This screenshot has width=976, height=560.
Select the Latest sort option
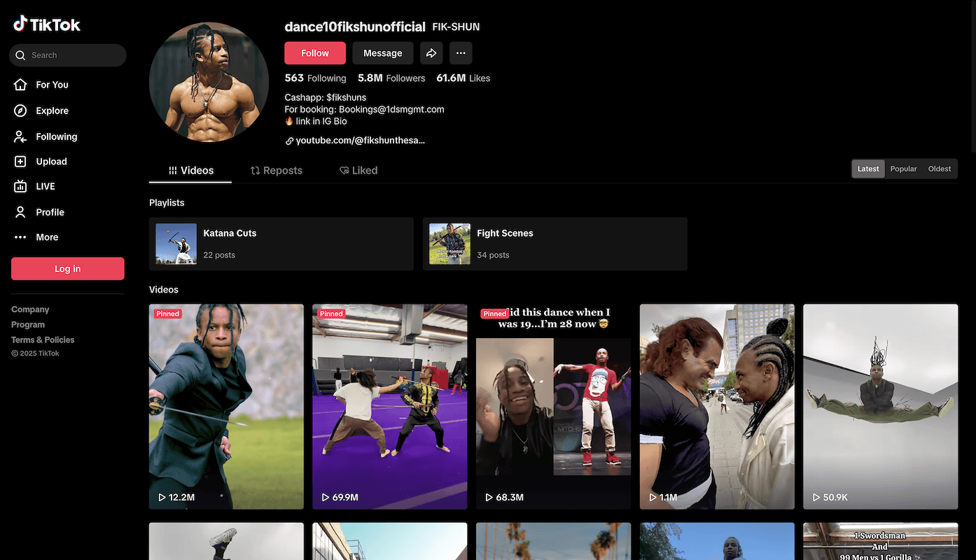[868, 169]
